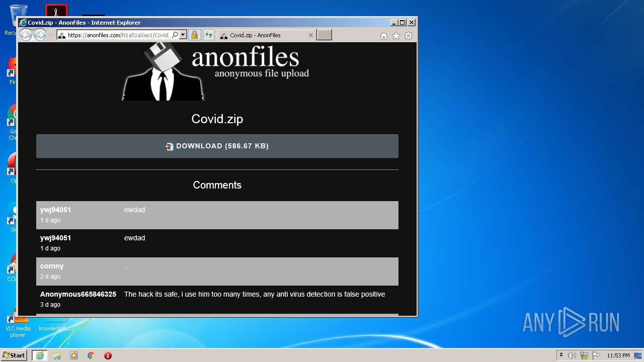Click the DOWNLOAD (586.67 KB) button
The height and width of the screenshot is (362, 644).
click(x=217, y=146)
